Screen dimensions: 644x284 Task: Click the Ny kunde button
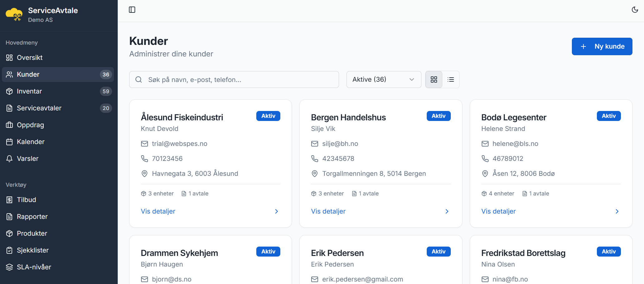click(602, 46)
